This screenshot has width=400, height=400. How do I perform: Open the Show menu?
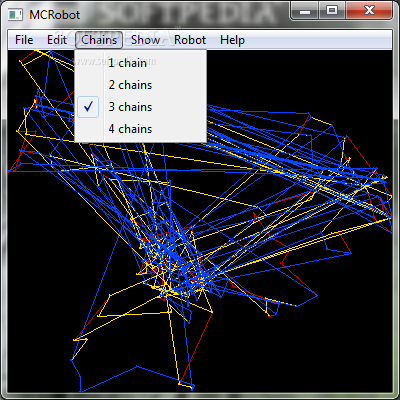pos(145,40)
